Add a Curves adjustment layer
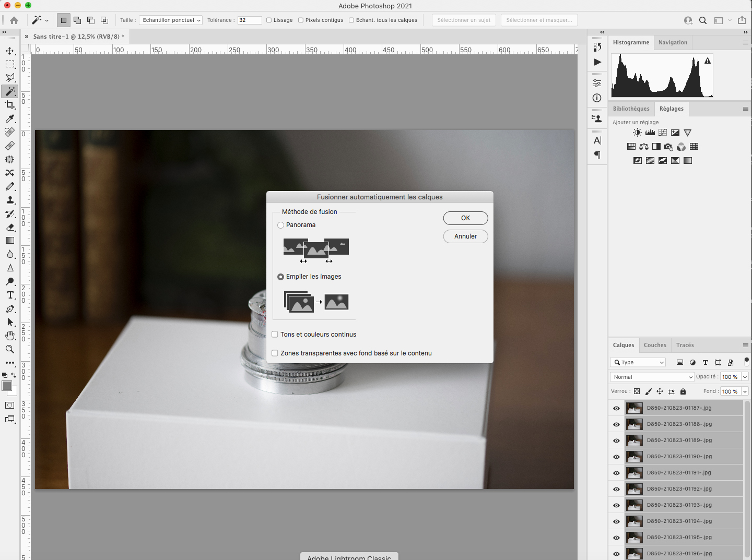The image size is (752, 560). (x=662, y=133)
